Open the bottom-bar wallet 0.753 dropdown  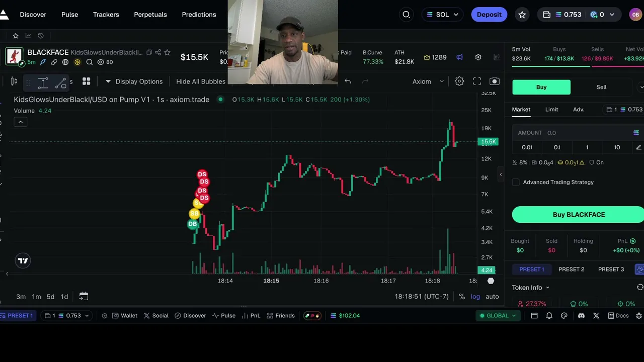click(x=67, y=316)
